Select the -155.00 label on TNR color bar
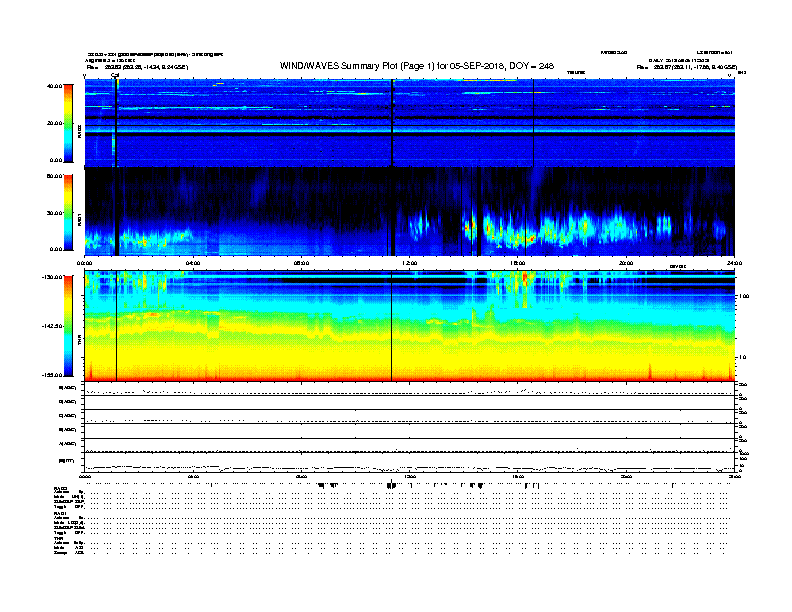Viewport: 792px width, 612px height. pos(52,375)
